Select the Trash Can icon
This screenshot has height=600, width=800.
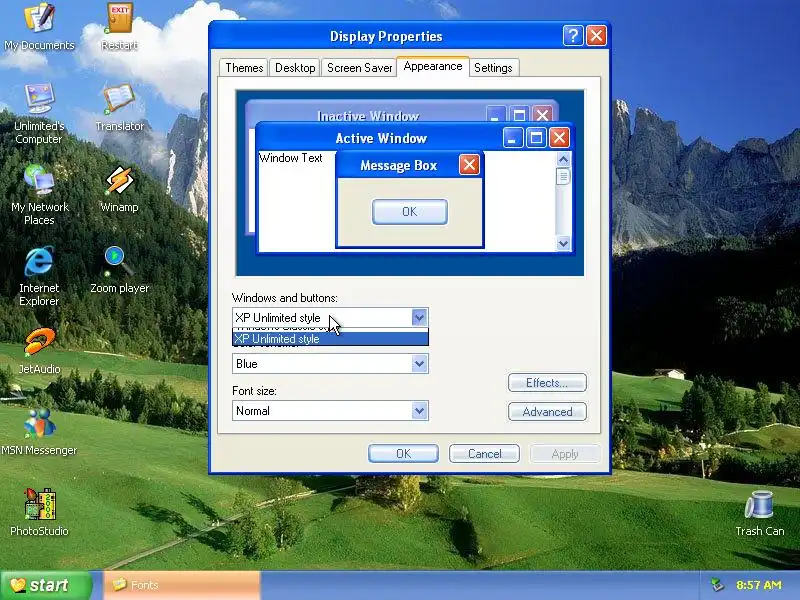coord(759,513)
